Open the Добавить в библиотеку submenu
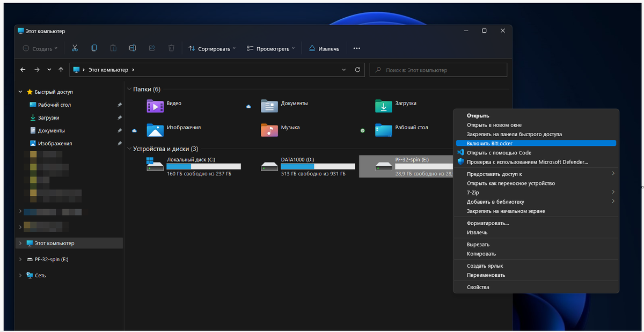 pyautogui.click(x=536, y=202)
